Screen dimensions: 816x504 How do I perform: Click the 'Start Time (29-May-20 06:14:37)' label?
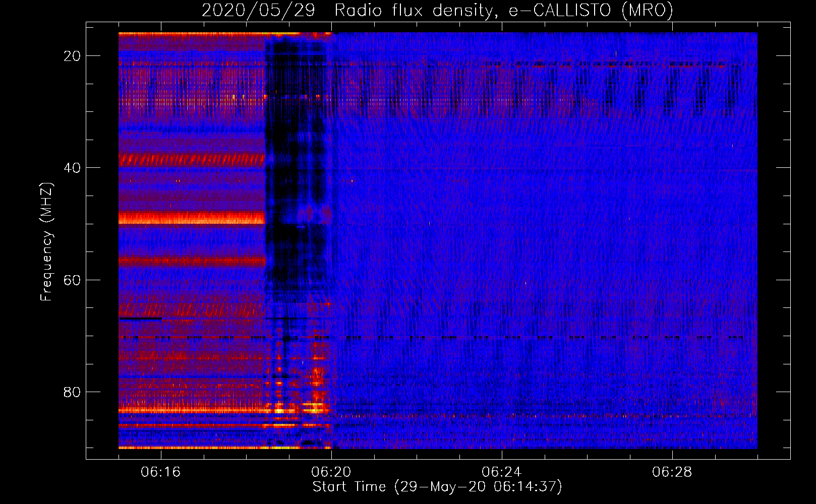pyautogui.click(x=437, y=487)
